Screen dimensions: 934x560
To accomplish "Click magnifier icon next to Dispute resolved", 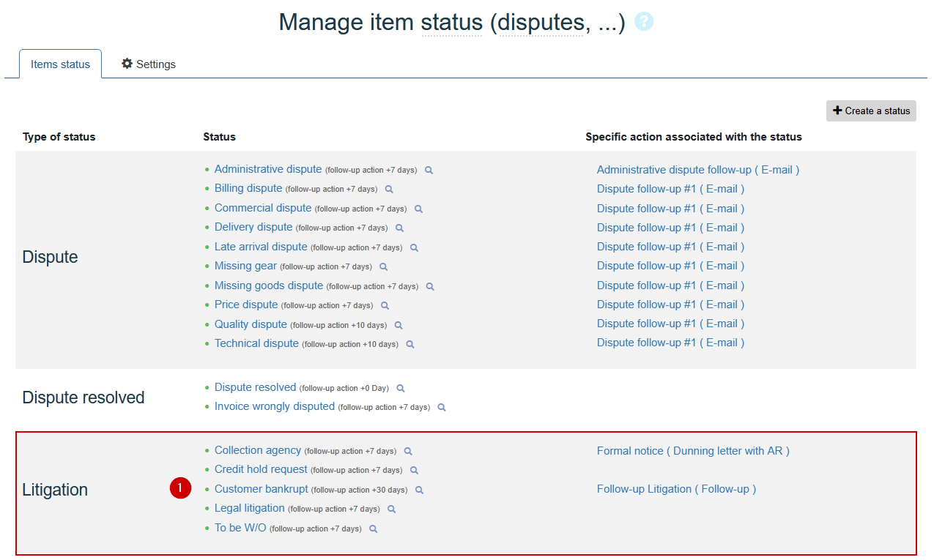I will pyautogui.click(x=401, y=389).
